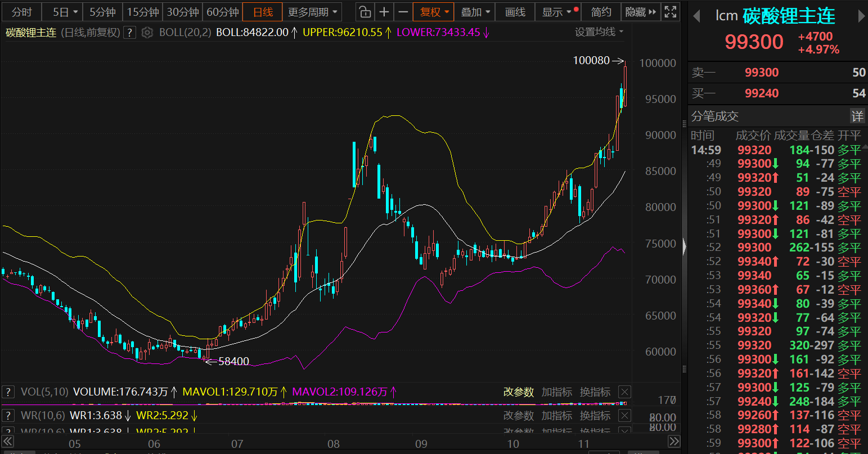
Task: Close the VOL indicator panel
Action: 624,392
